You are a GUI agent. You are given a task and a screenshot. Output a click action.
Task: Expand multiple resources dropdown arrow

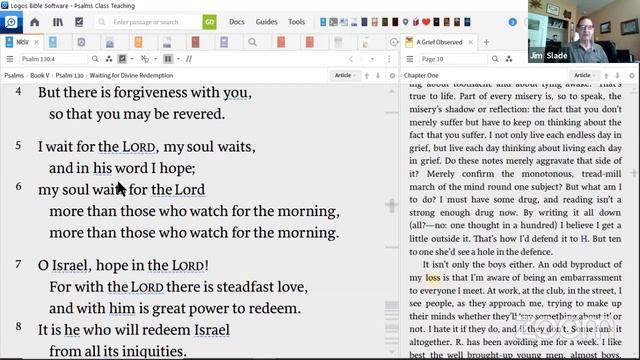[x=178, y=59]
